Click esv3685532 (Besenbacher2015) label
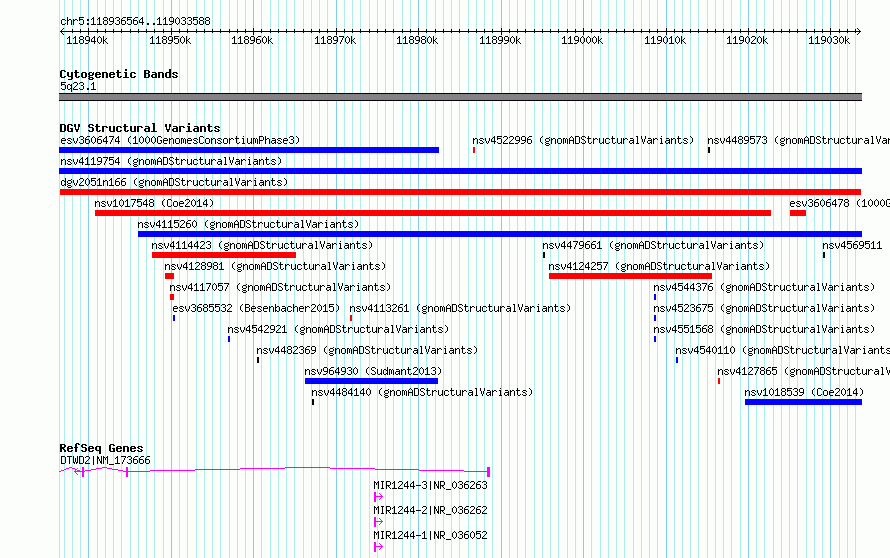Screen dimensions: 890x558 [256, 308]
